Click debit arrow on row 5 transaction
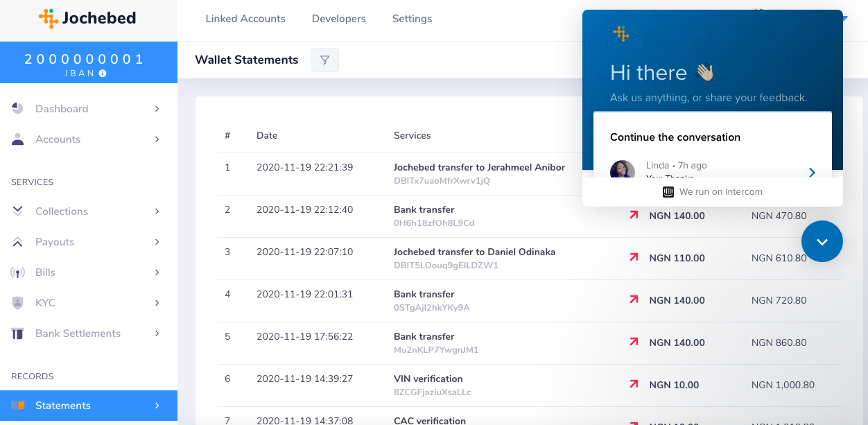 point(633,342)
